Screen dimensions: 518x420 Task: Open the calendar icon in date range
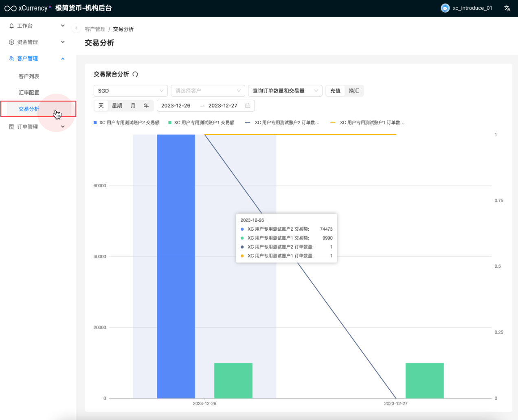point(248,106)
